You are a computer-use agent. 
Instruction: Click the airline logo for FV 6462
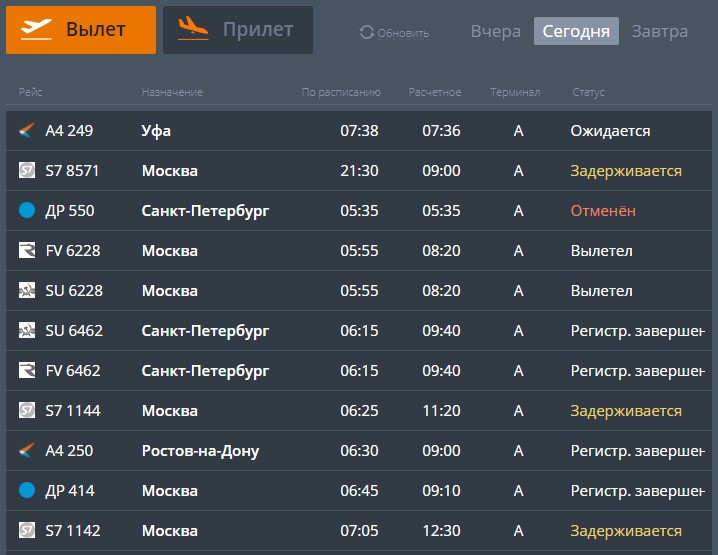tap(27, 370)
